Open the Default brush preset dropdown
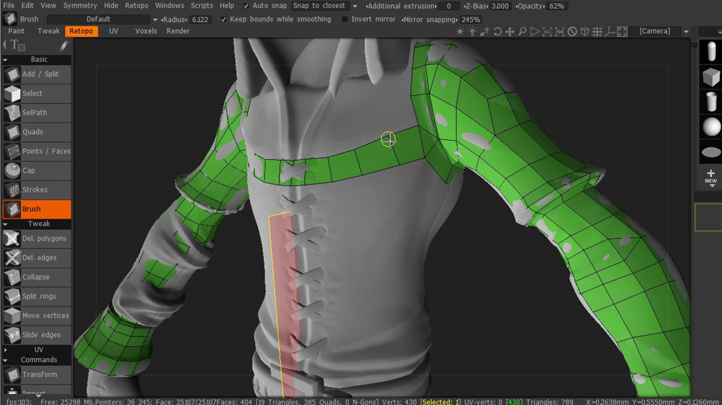 point(102,19)
